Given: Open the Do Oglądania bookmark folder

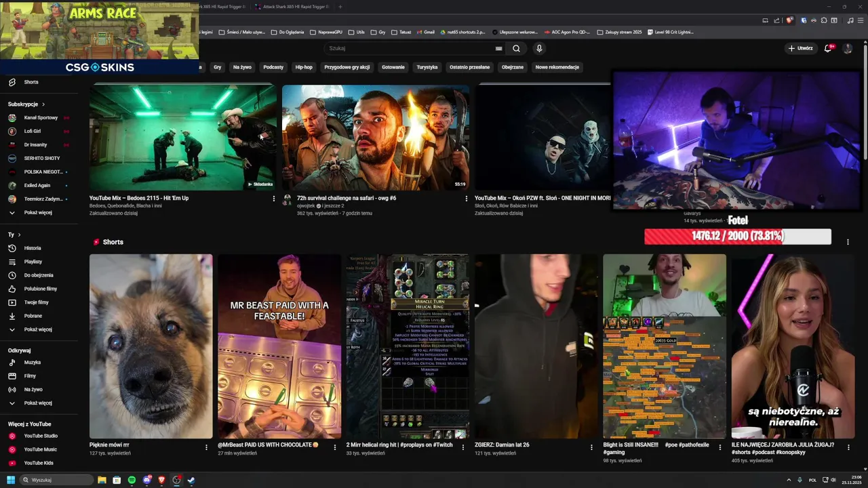Looking at the screenshot, I should 288,32.
